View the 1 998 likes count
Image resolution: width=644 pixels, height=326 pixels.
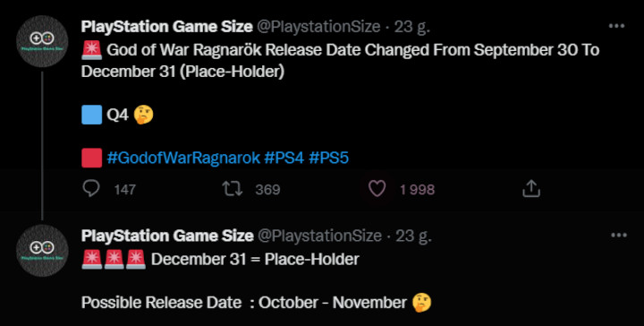[x=418, y=190]
